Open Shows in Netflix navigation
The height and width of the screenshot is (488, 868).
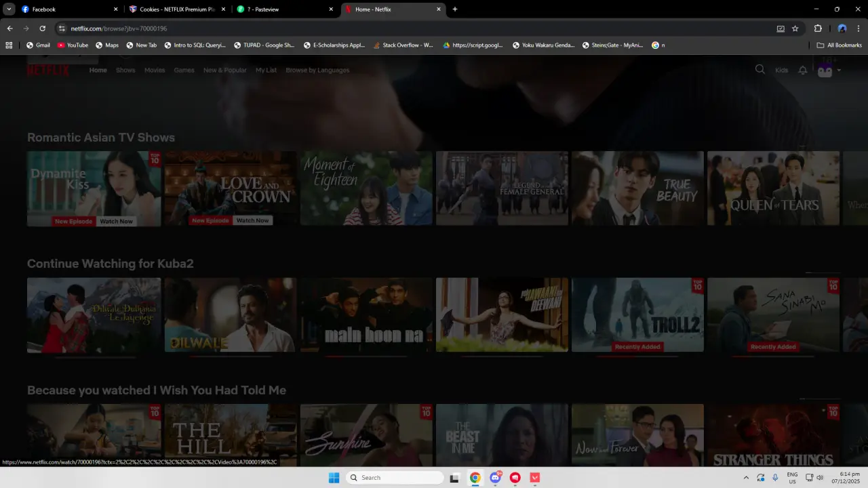point(125,70)
